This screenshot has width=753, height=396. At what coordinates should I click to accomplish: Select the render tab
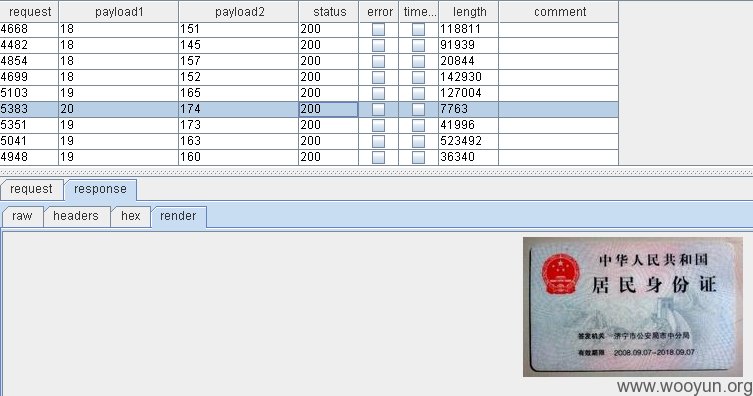pyautogui.click(x=178, y=216)
